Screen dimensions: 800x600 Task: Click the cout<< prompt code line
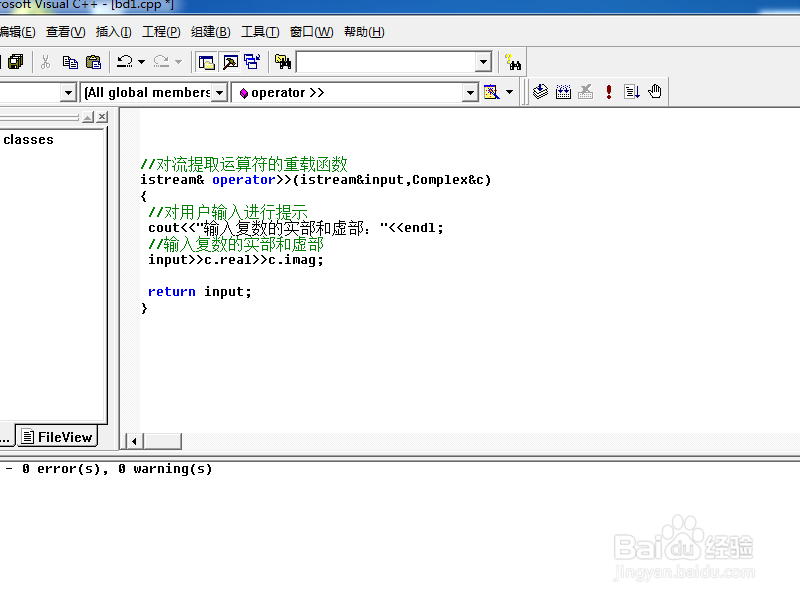click(x=296, y=228)
